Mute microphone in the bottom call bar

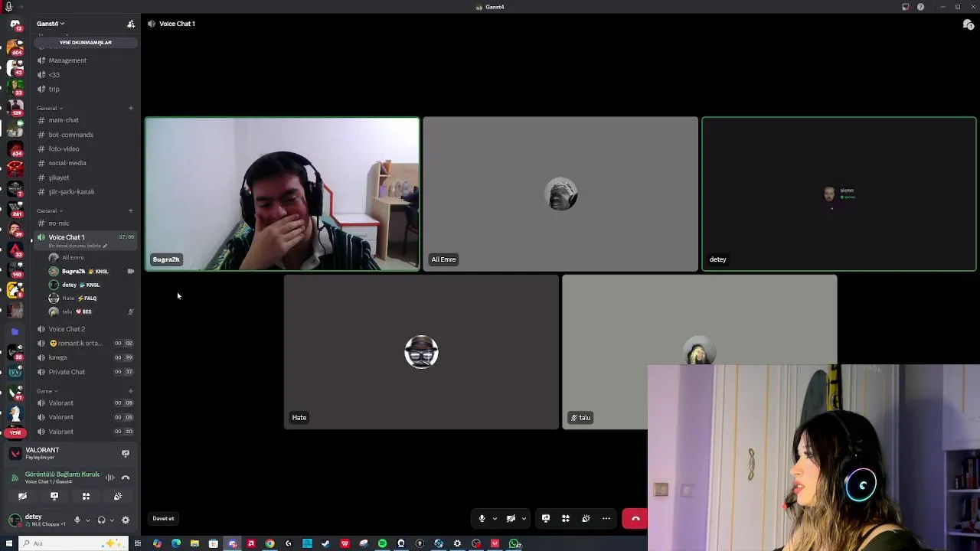482,518
